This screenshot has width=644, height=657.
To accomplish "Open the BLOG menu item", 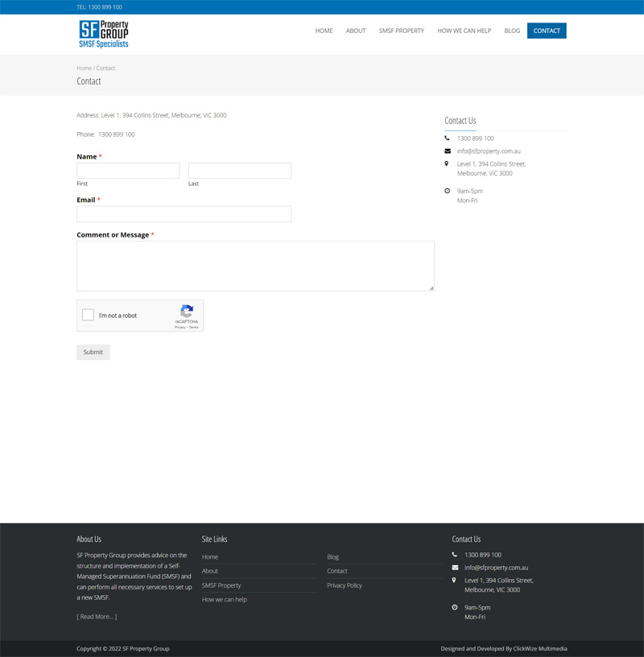I will (x=512, y=31).
